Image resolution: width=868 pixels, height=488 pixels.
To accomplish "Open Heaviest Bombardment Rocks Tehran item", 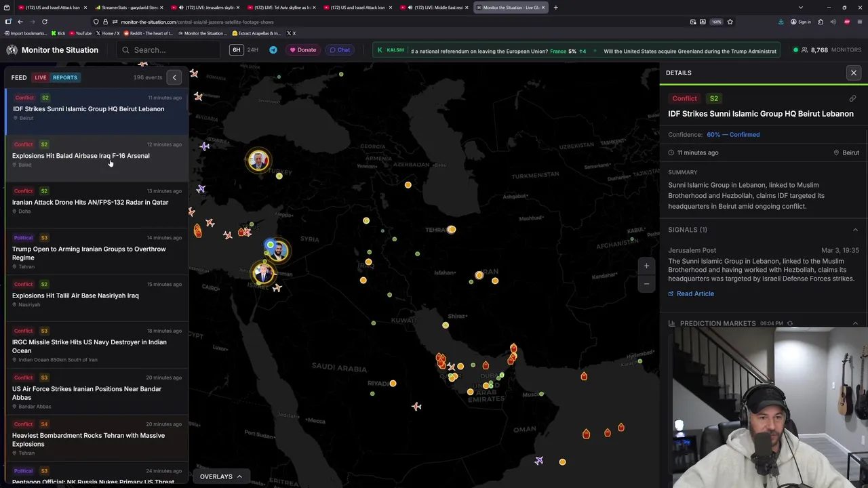I will [x=96, y=439].
